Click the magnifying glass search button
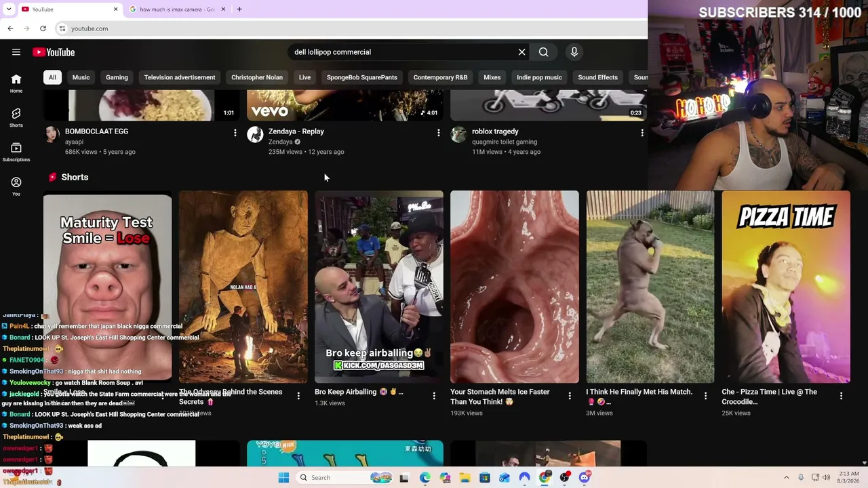Image resolution: width=868 pixels, height=488 pixels. tap(543, 52)
